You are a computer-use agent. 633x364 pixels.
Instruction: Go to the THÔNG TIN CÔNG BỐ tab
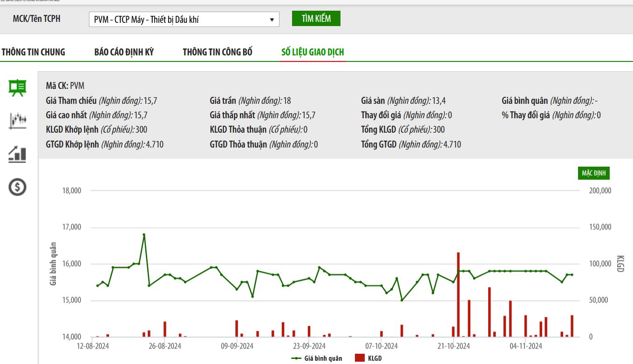218,52
